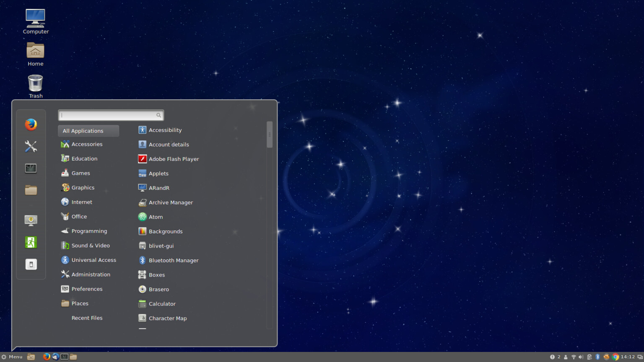Select the All Applications filter

click(x=83, y=131)
